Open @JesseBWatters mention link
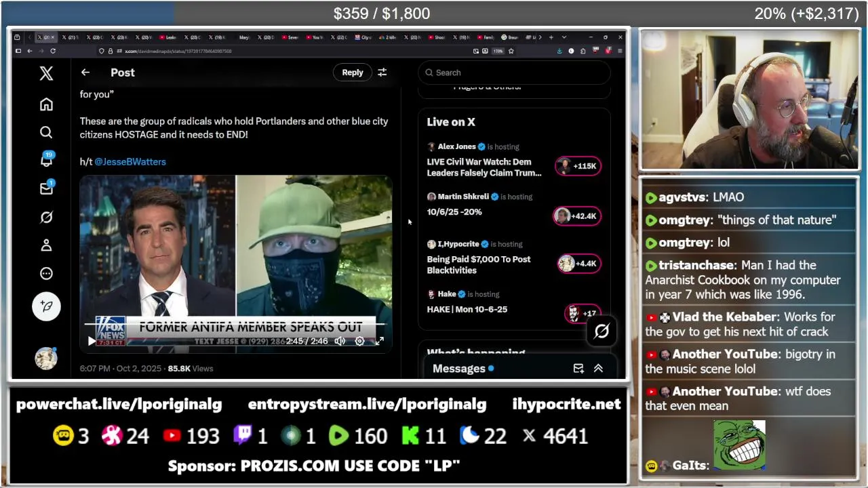 click(x=130, y=162)
